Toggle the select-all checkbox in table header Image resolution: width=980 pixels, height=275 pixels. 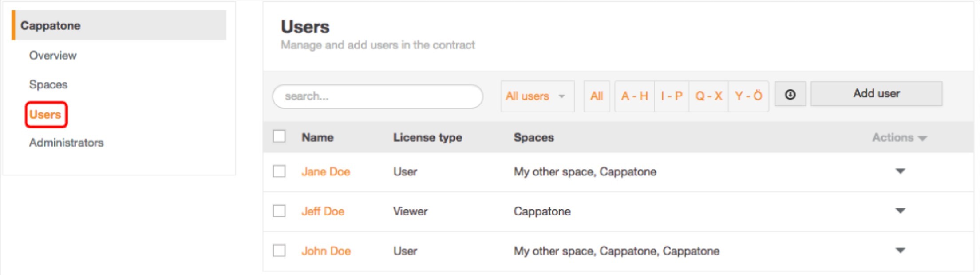(x=279, y=136)
